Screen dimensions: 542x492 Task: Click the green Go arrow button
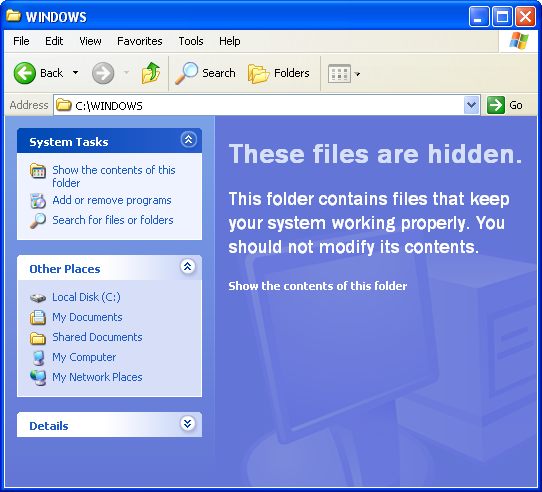tap(496, 105)
